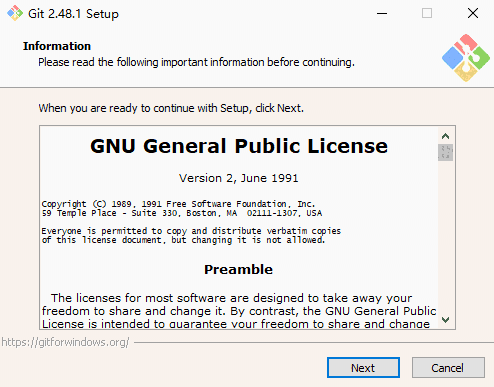This screenshot has height=387, width=494.
Task: Click the Git icon in the title bar
Action: pyautogui.click(x=15, y=13)
